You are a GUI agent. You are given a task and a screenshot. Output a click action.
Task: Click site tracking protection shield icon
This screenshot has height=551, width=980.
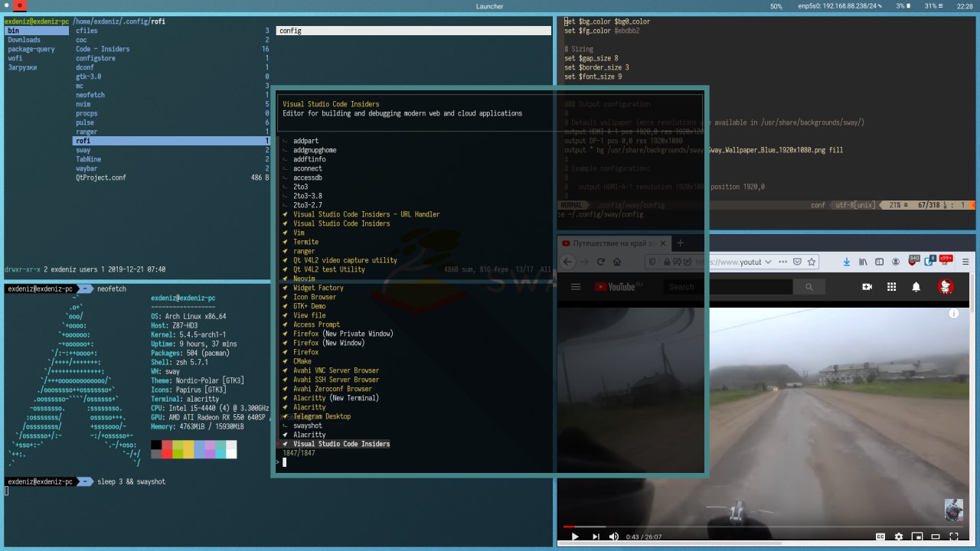click(x=653, y=262)
